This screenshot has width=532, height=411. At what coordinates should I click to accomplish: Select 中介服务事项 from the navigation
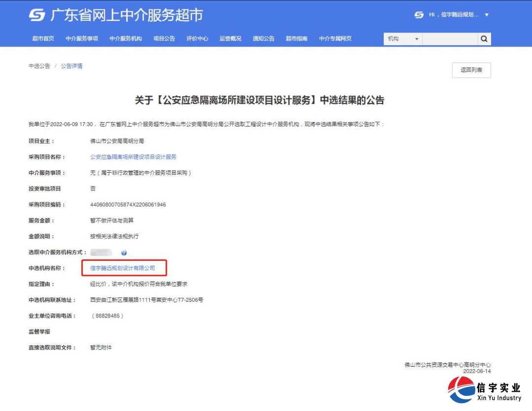pos(81,38)
